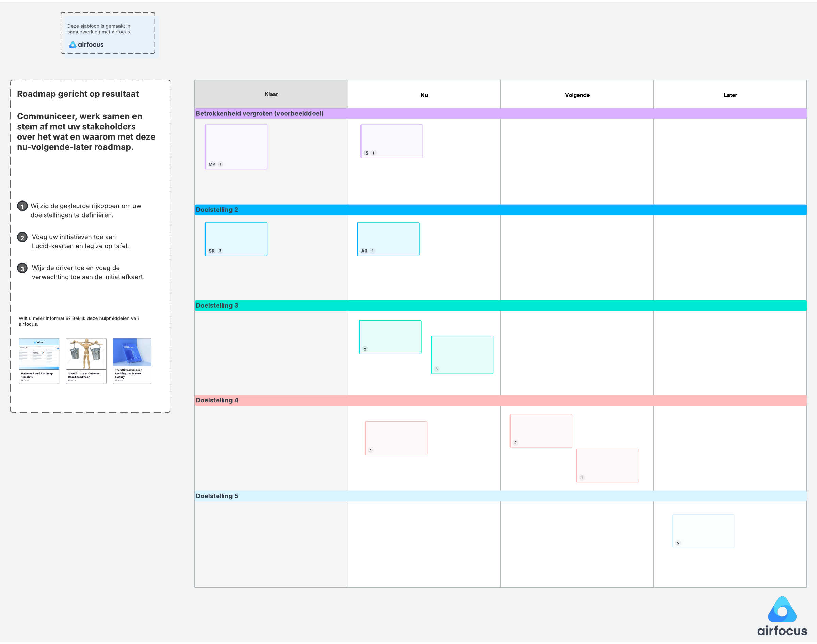
Task: Click the MP assignee badge on the purple card
Action: [212, 164]
